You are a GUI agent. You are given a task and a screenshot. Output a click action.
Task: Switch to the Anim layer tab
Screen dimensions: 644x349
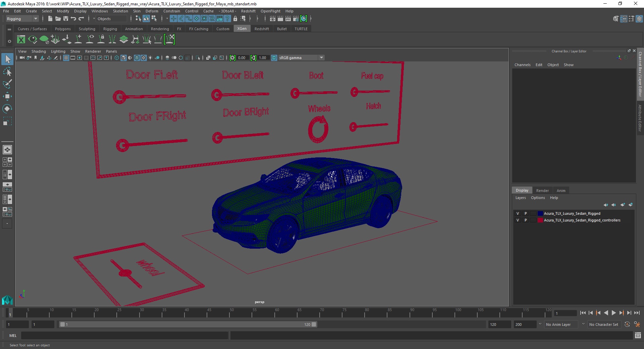561,191
